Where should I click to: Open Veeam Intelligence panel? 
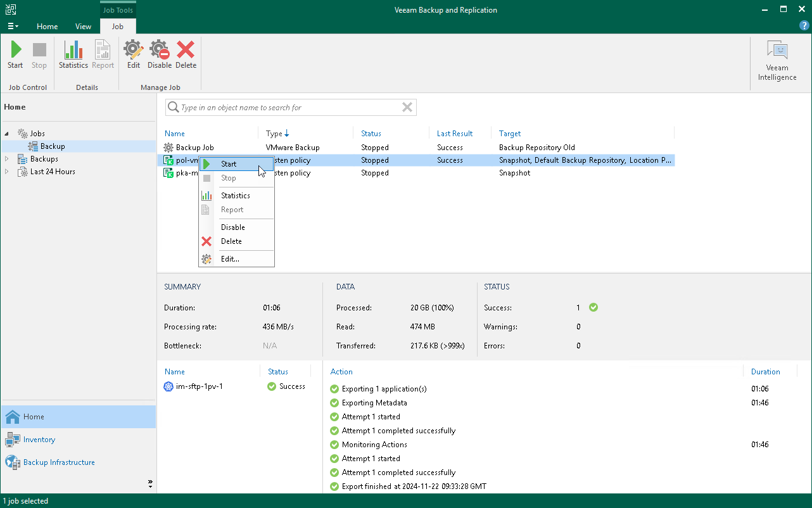777,61
